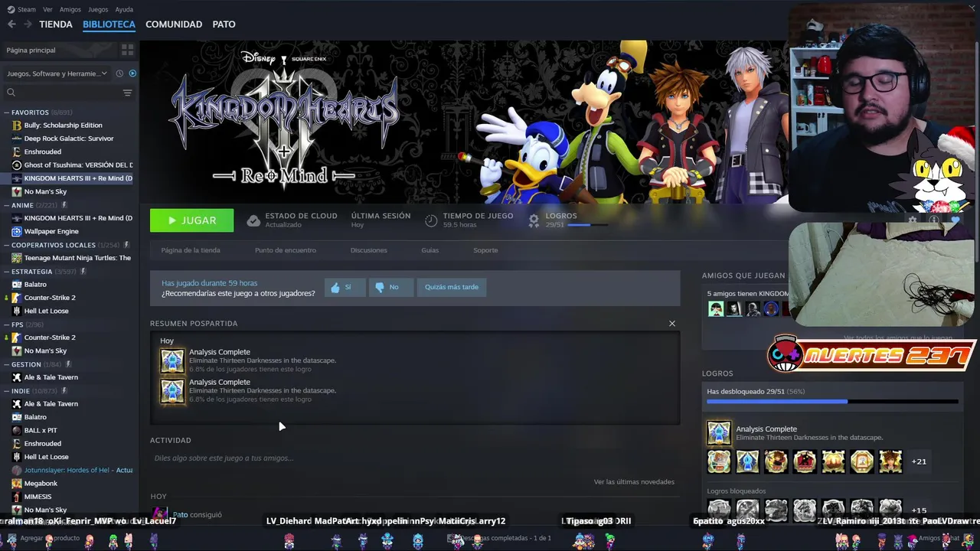Open Ver las últimas novedades link

[x=634, y=482]
